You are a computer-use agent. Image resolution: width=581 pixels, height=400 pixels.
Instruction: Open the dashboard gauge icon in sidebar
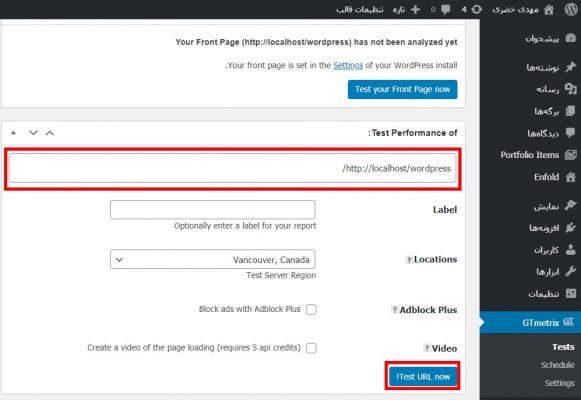click(571, 38)
